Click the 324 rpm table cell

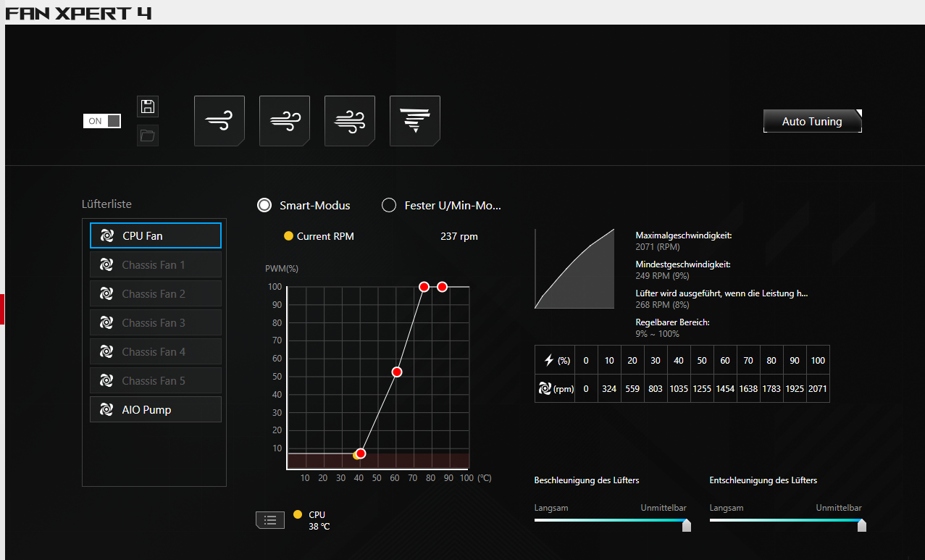pyautogui.click(x=609, y=388)
